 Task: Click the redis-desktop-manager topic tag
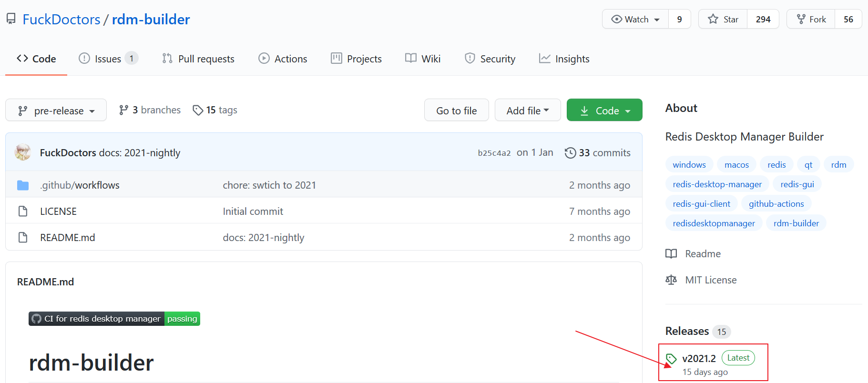[717, 184]
